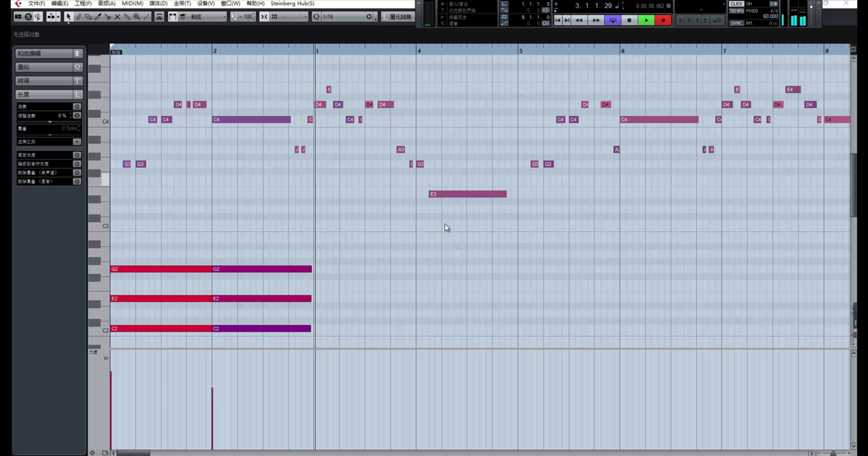Toggle Show Part Borders icon
The image size is (868, 456).
click(x=173, y=17)
